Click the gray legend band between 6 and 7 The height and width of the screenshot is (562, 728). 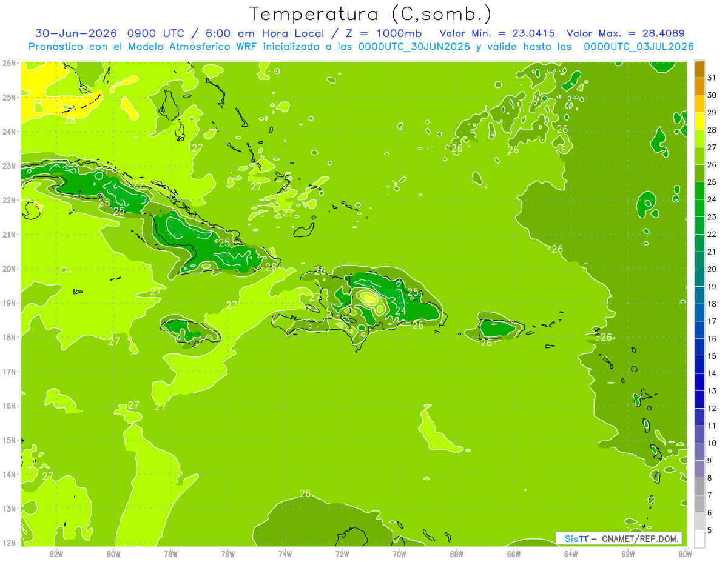click(x=699, y=504)
